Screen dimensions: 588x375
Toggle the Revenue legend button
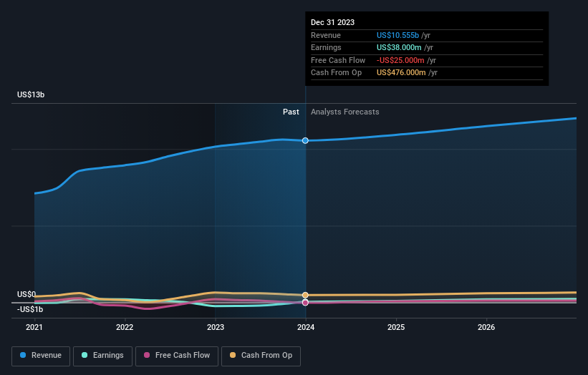click(x=41, y=356)
